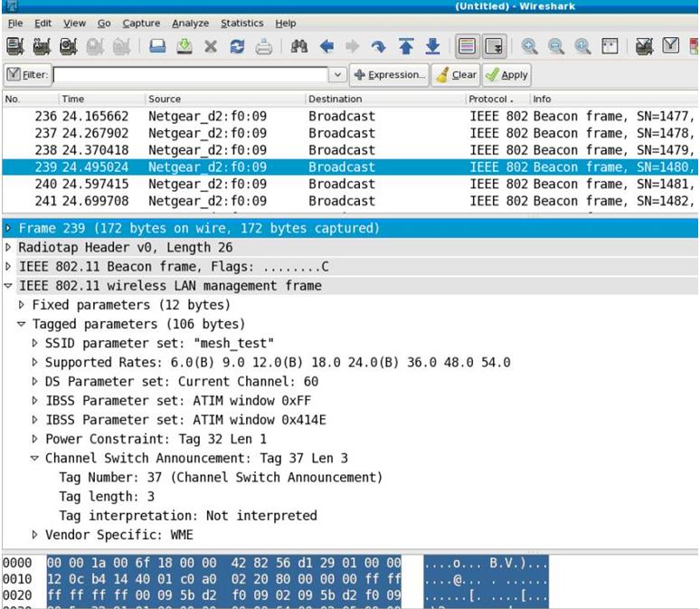Sort packets by the Protocol column
This screenshot has height=609, width=700.
coord(497,99)
